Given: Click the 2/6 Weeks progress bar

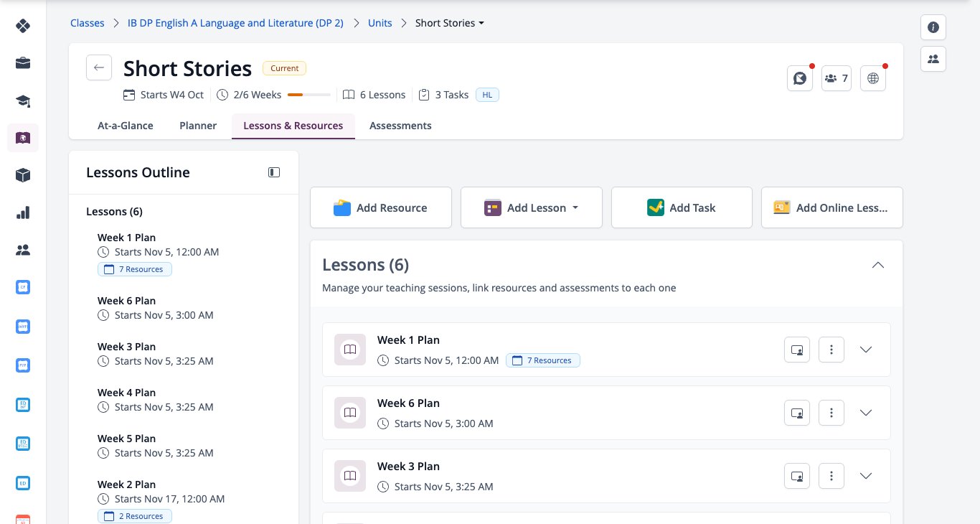Looking at the screenshot, I should [x=309, y=95].
